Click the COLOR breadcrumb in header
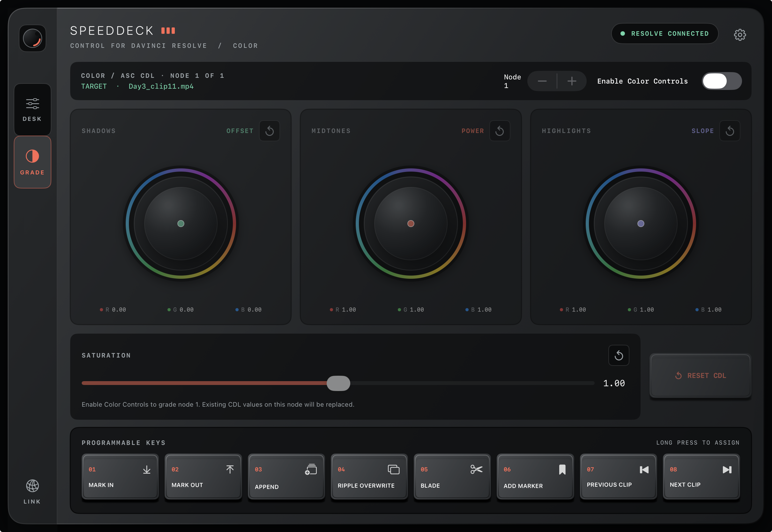 click(x=245, y=46)
